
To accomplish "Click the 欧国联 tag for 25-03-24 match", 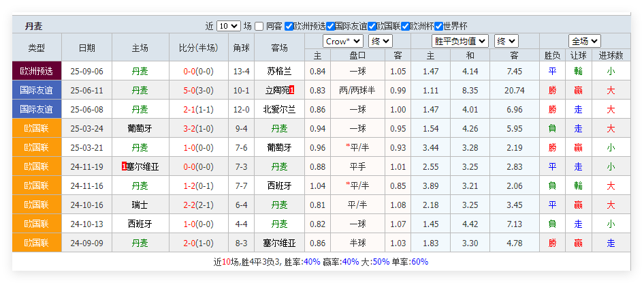I will click(37, 128).
